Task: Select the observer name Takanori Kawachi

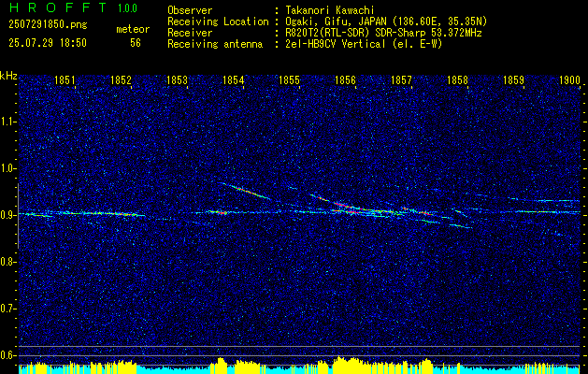Action: coord(330,10)
